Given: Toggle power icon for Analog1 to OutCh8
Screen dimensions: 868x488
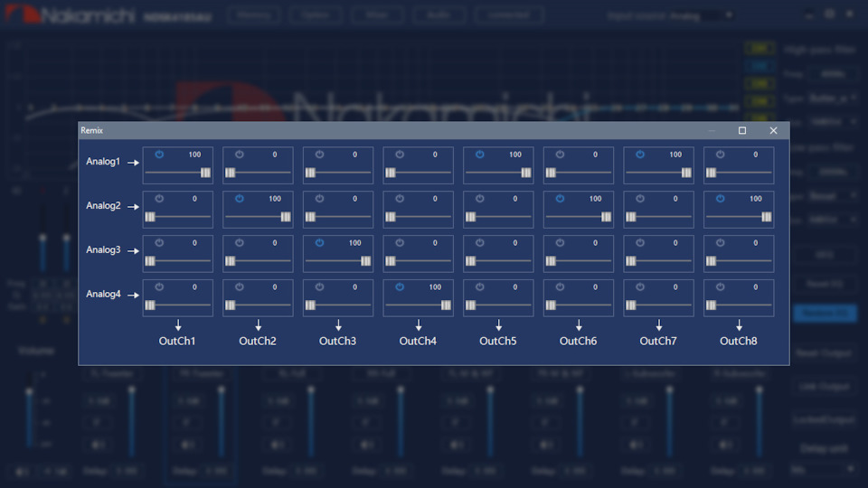Looking at the screenshot, I should (721, 155).
